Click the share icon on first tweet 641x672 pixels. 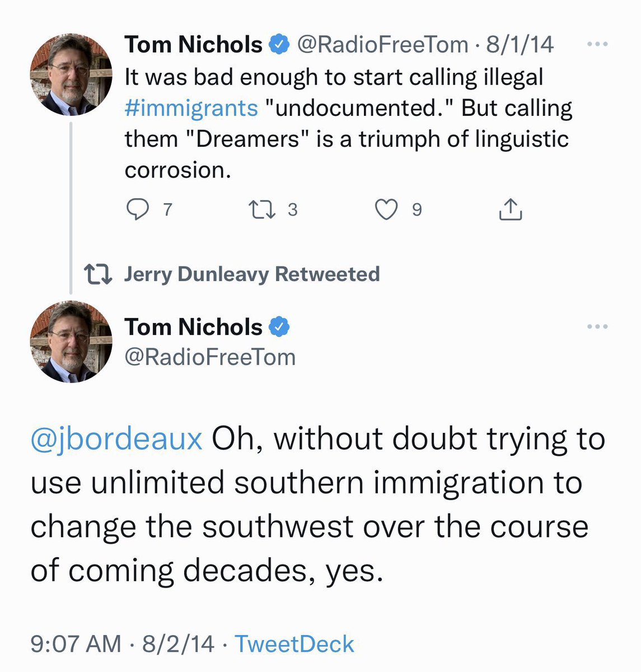510,210
